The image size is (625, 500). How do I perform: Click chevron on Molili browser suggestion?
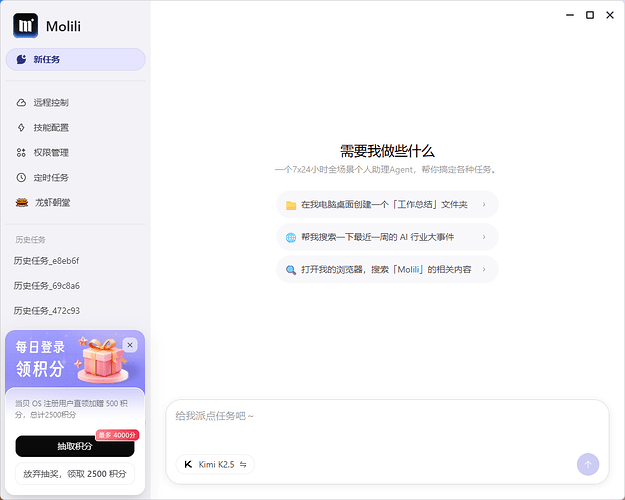pyautogui.click(x=484, y=270)
